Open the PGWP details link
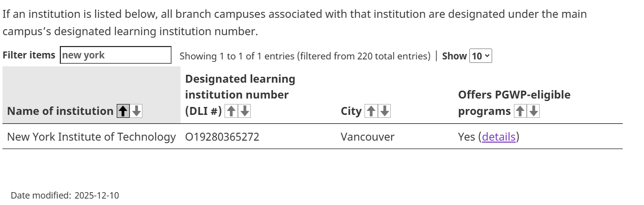The height and width of the screenshot is (205, 644). (x=499, y=137)
